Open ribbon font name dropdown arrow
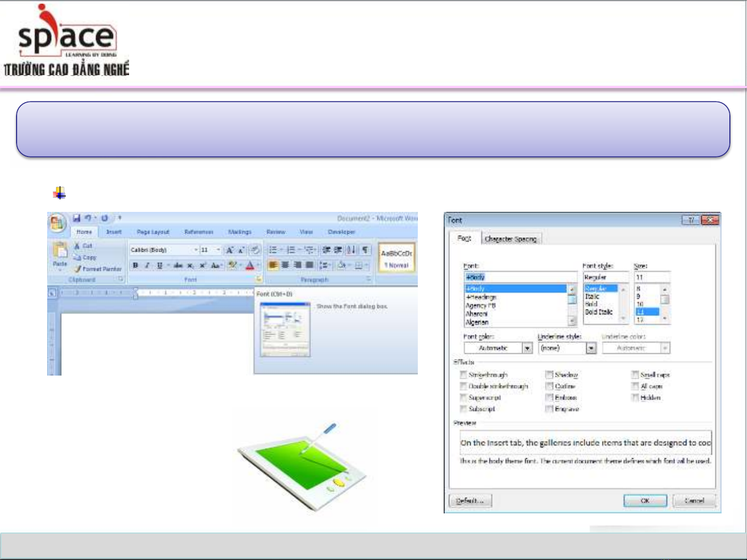Image resolution: width=747 pixels, height=560 pixels. [x=196, y=250]
